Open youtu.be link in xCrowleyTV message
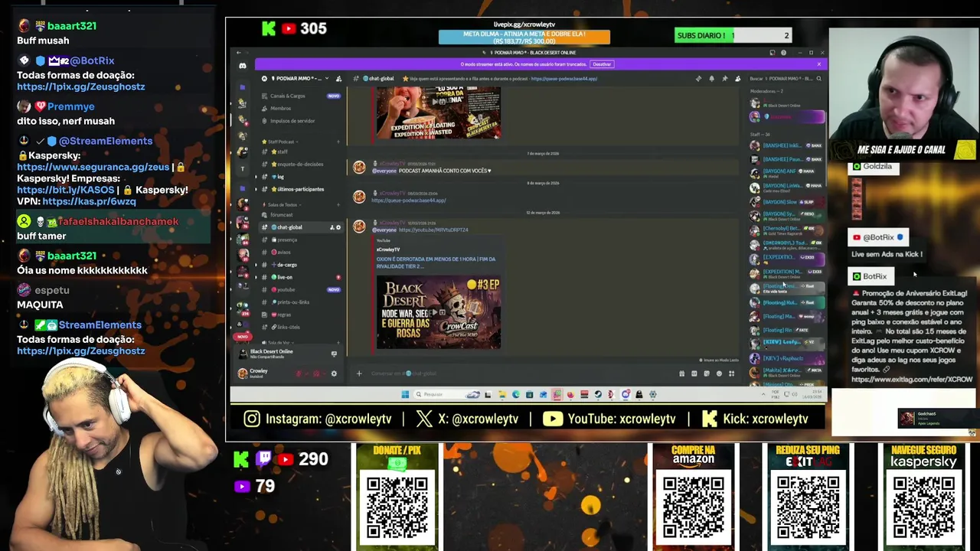980x551 pixels. 433,230
